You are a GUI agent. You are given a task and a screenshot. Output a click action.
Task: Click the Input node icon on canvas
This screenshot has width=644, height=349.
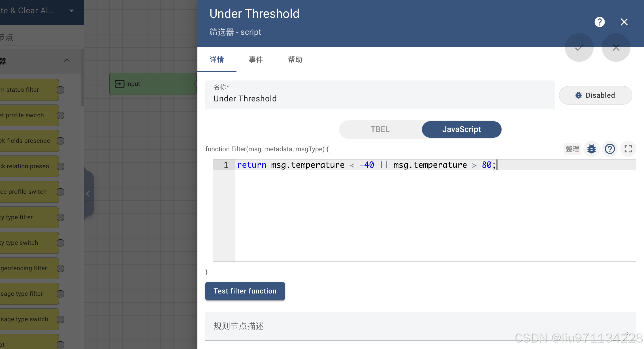coord(120,84)
